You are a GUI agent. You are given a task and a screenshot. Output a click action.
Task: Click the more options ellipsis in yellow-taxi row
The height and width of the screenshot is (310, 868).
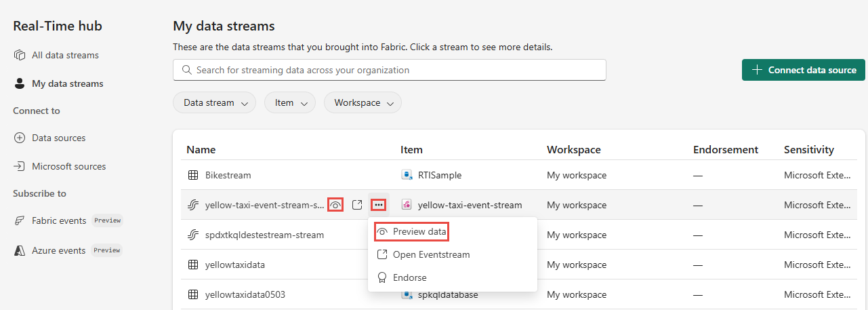coord(379,204)
